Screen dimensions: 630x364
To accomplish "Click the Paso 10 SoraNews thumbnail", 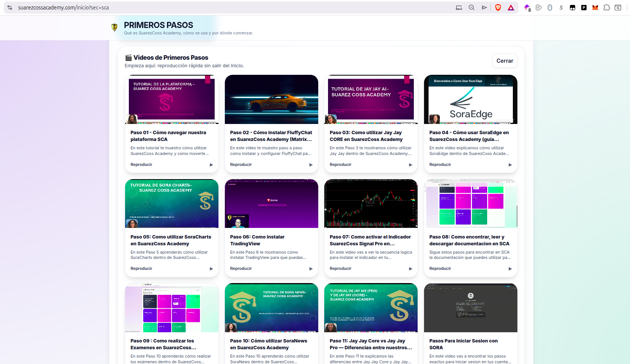I will click(271, 308).
